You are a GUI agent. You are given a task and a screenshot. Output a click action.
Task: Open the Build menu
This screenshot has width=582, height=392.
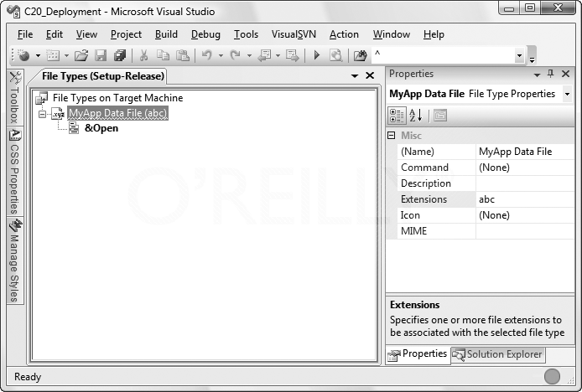pyautogui.click(x=166, y=34)
